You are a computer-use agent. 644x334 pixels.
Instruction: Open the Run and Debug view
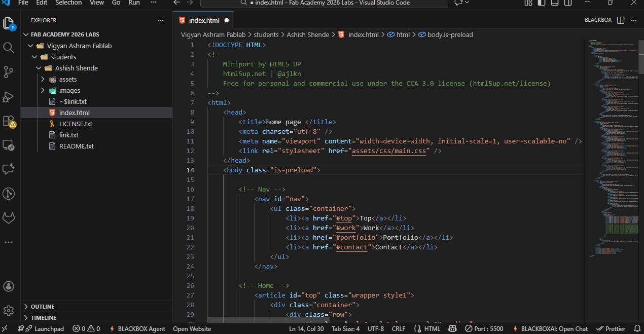(9, 96)
